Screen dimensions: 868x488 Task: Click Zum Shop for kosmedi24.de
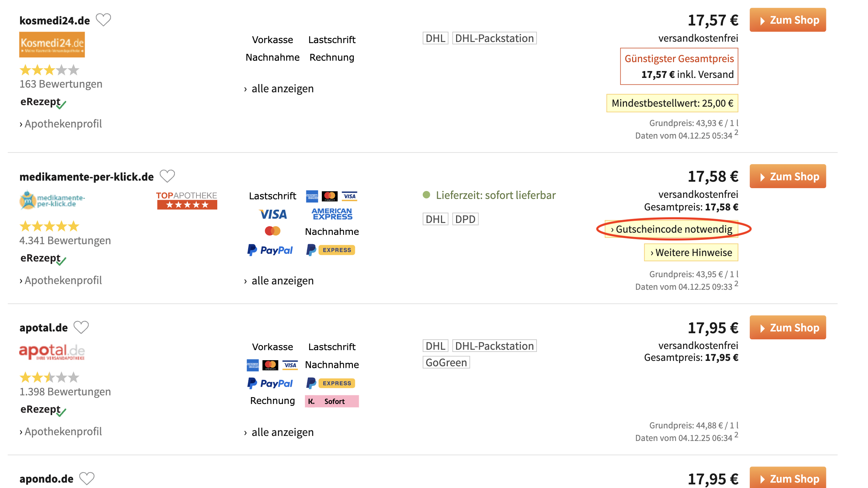pos(788,20)
